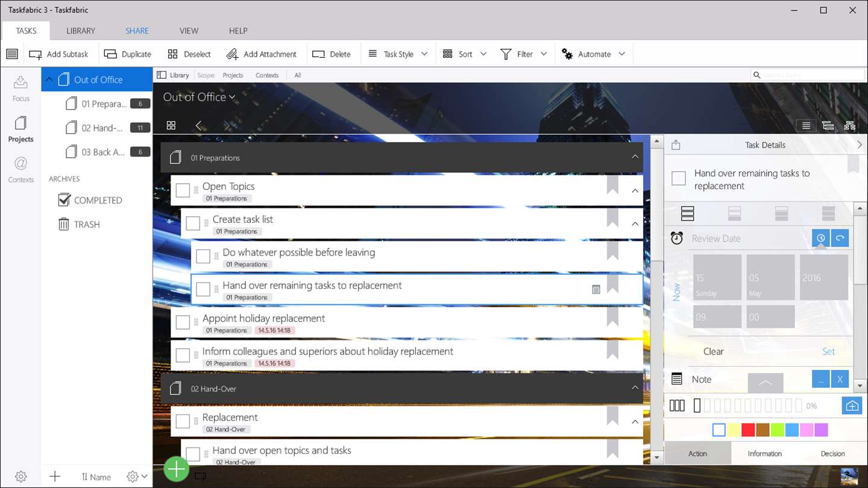
Task: Tick the Task Details checkbox for Hand over remaining tasks
Action: [679, 178]
